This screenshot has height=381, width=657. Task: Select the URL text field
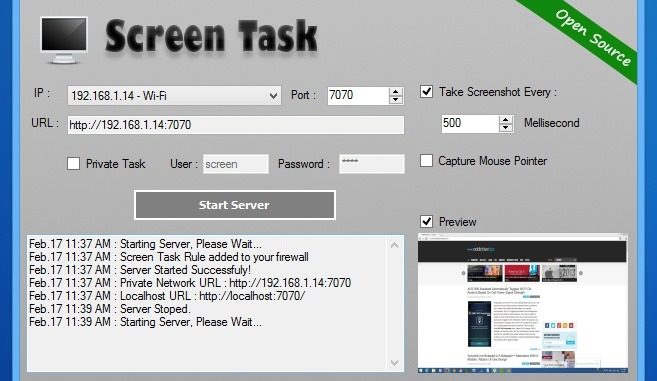235,125
